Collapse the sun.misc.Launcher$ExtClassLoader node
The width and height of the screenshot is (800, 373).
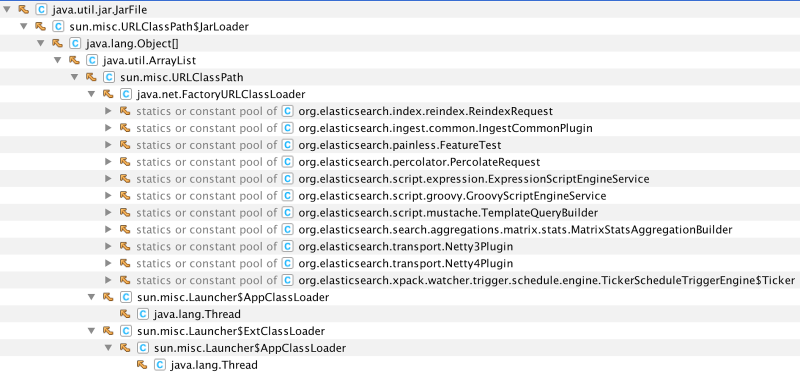[x=91, y=331]
